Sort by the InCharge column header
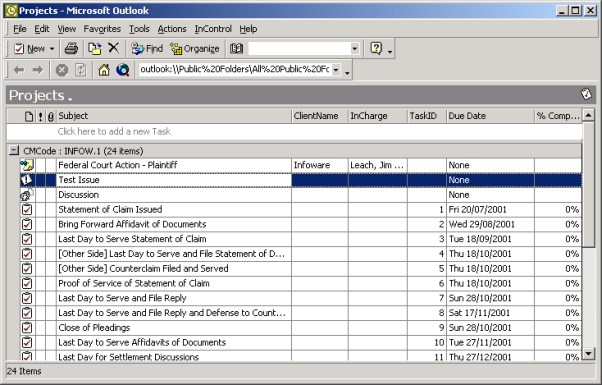The height and width of the screenshot is (385, 602). point(377,116)
